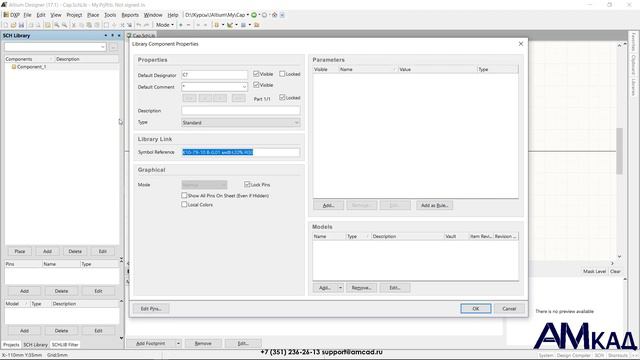Viewport: 640px width, 360px height.
Task: Click the Add as Rule... button
Action: (434, 205)
